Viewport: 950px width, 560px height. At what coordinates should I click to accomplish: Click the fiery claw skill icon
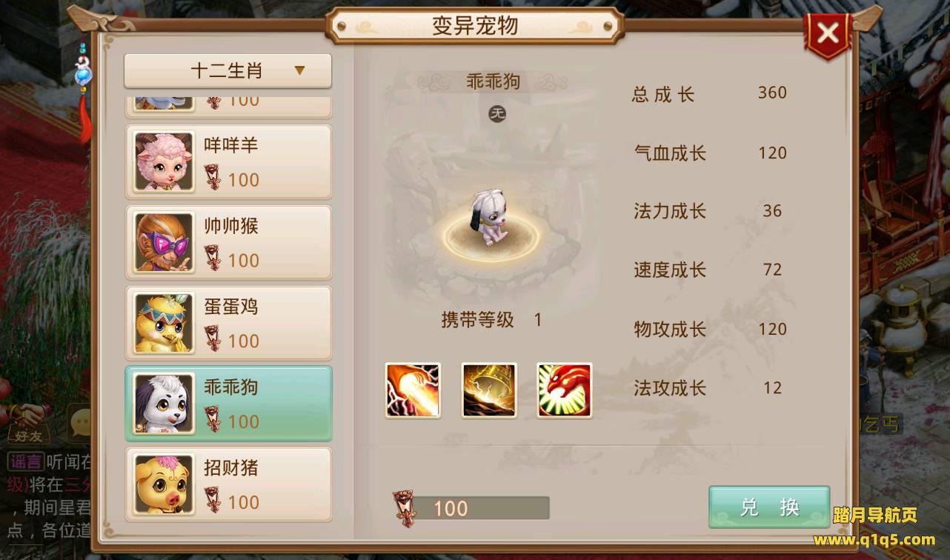click(x=413, y=390)
